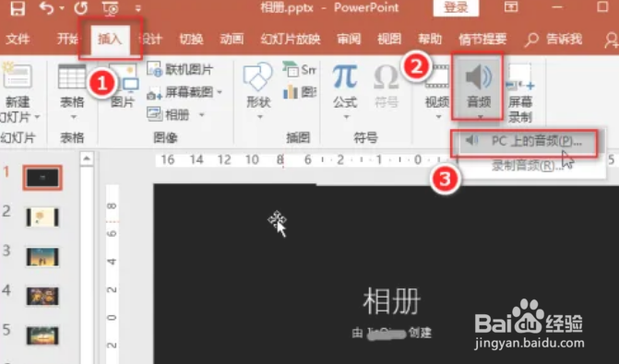Open the 审阅 tab
Viewport: 619px width, 364px height.
pos(349,39)
